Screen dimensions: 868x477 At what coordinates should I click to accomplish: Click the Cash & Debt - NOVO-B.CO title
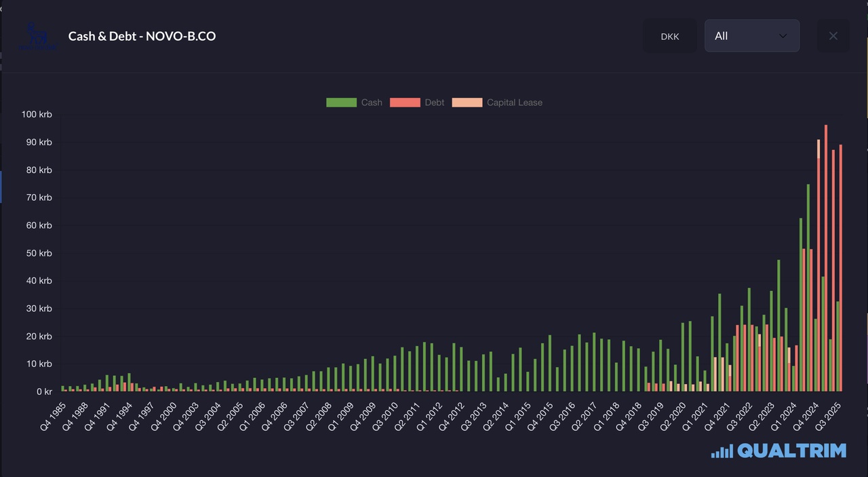coord(142,36)
